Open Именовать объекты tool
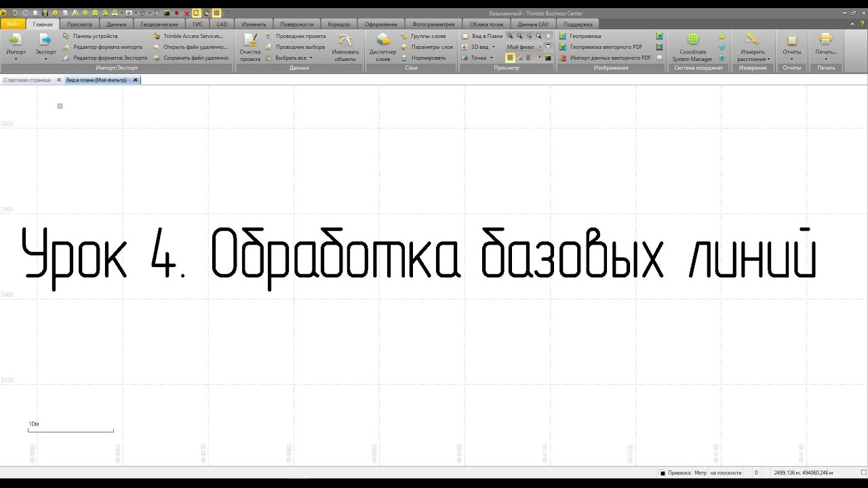This screenshot has width=868, height=488. tap(345, 47)
